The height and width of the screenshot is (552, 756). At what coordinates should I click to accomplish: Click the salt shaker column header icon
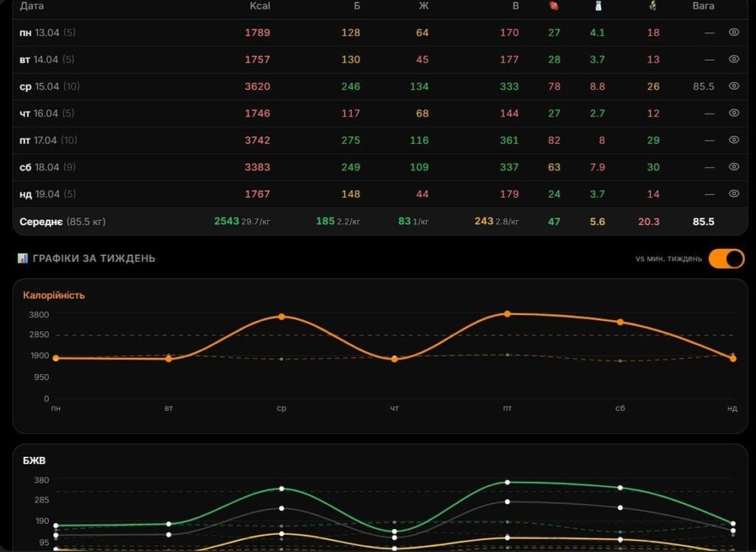(598, 6)
